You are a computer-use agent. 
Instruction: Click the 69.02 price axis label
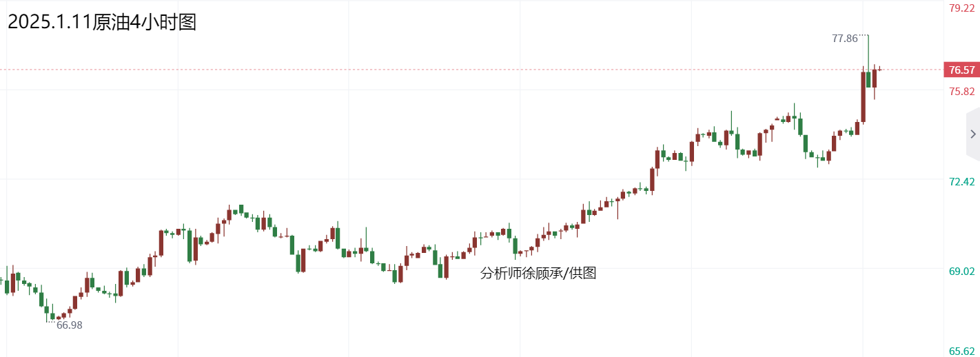pyautogui.click(x=961, y=272)
